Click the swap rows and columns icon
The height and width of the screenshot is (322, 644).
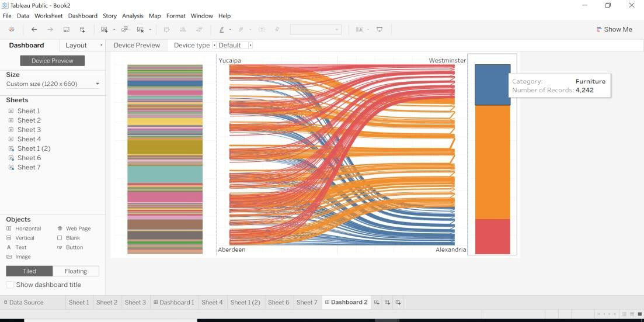click(x=167, y=30)
